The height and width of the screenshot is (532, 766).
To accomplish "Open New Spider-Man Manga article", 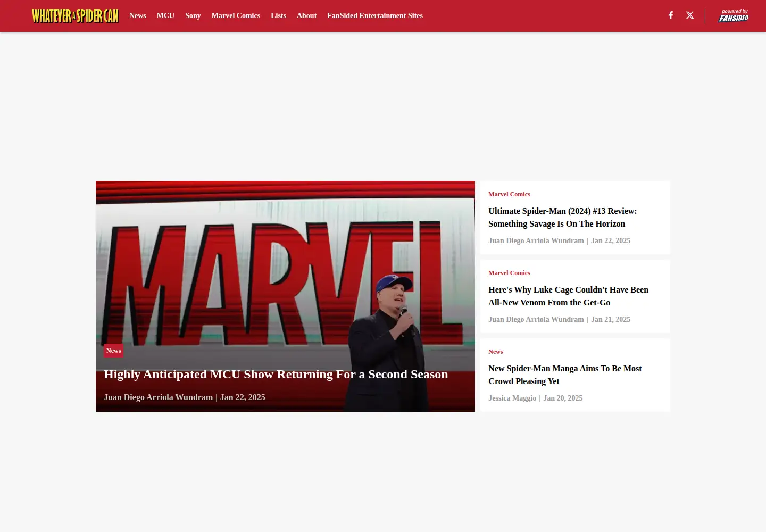I will (565, 375).
